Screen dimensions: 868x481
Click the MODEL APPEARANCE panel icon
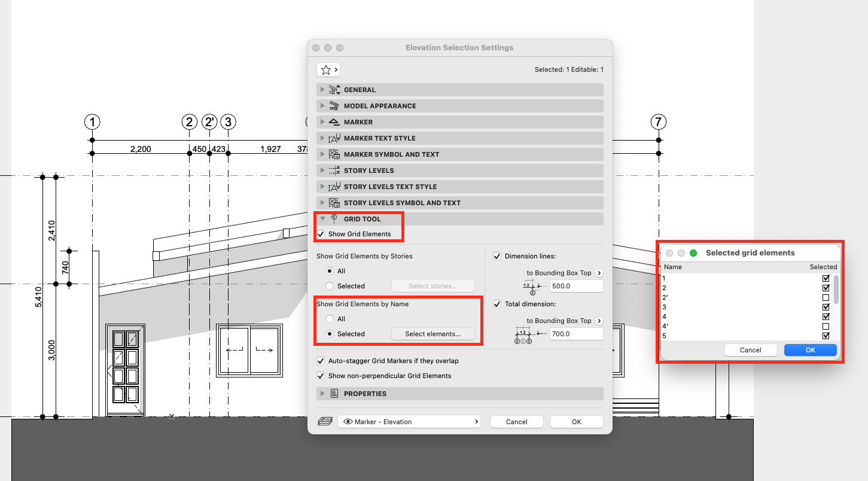coord(335,105)
